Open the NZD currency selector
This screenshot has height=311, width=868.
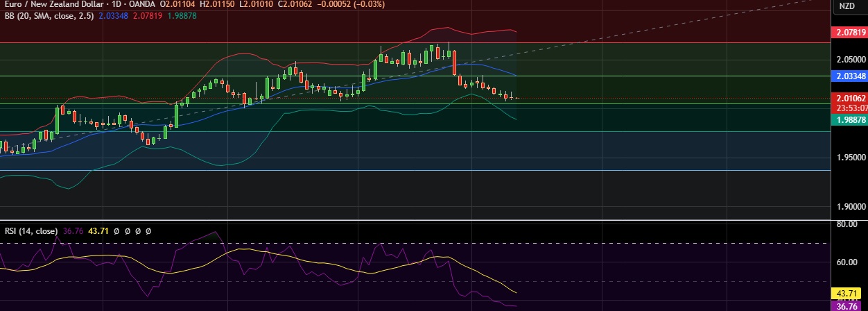point(847,6)
